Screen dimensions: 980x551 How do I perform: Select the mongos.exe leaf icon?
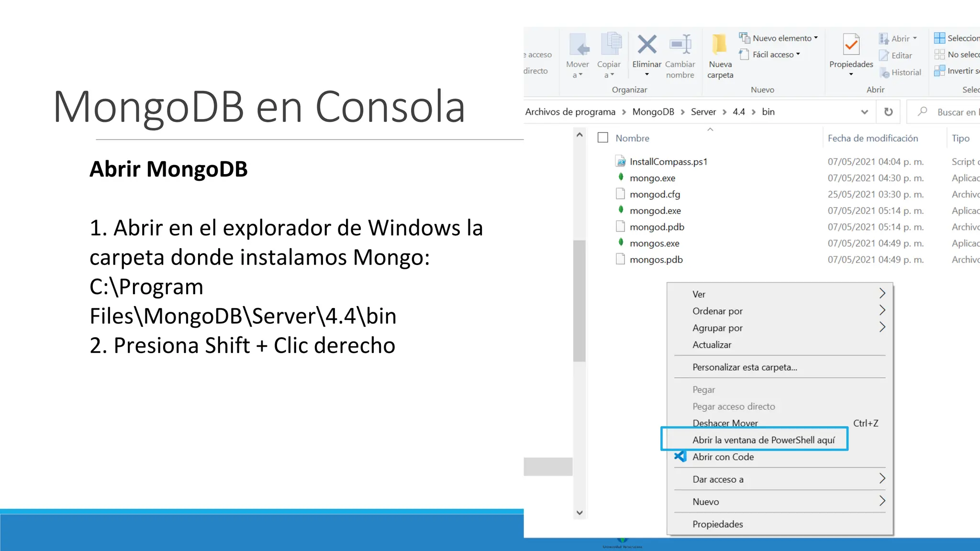pos(621,242)
